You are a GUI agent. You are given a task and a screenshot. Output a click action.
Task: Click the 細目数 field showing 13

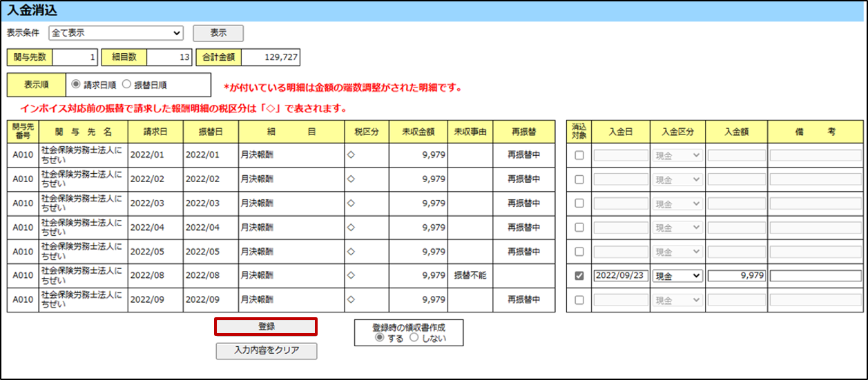[169, 57]
